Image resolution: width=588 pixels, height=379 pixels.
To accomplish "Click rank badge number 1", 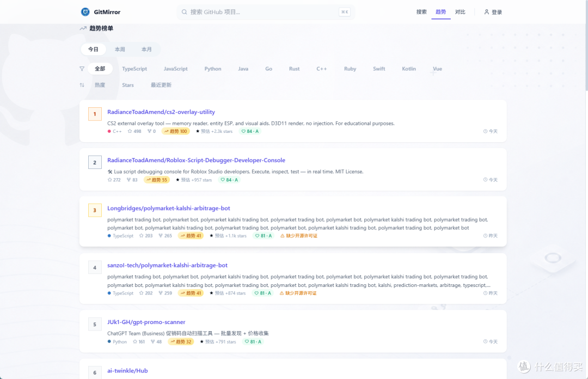I will point(95,114).
